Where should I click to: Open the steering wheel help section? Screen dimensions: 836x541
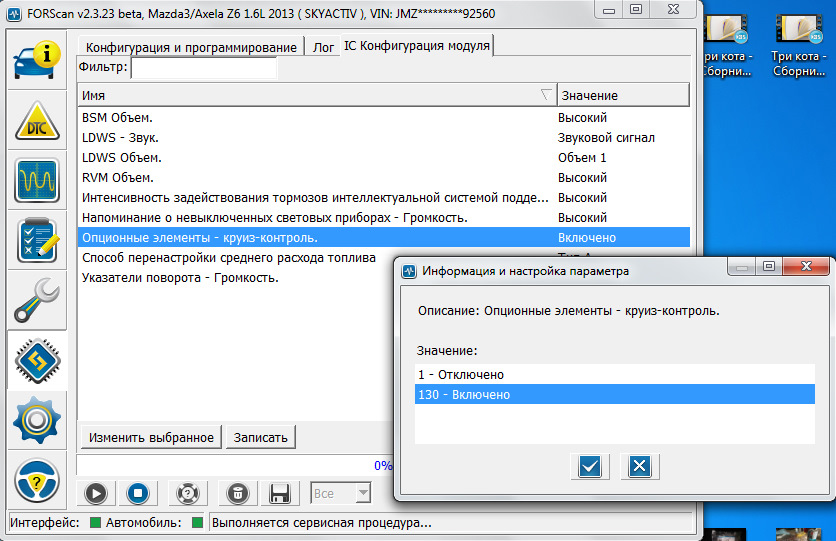(37, 481)
